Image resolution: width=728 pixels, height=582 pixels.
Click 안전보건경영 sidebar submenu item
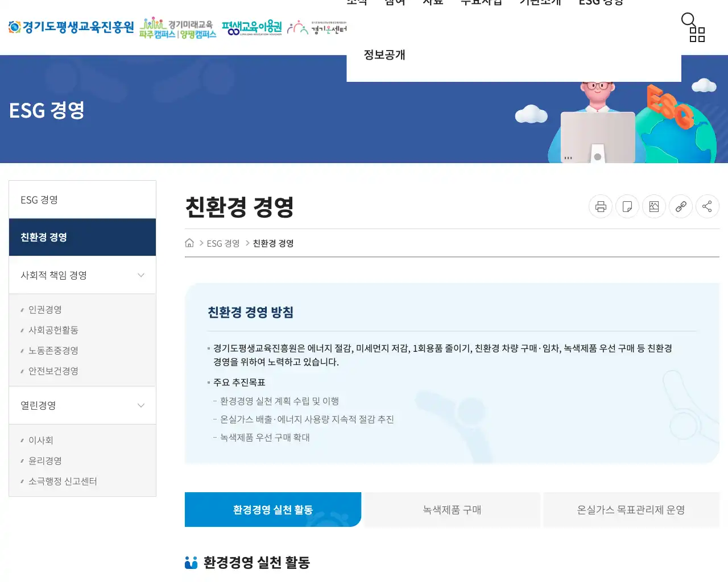(x=53, y=371)
